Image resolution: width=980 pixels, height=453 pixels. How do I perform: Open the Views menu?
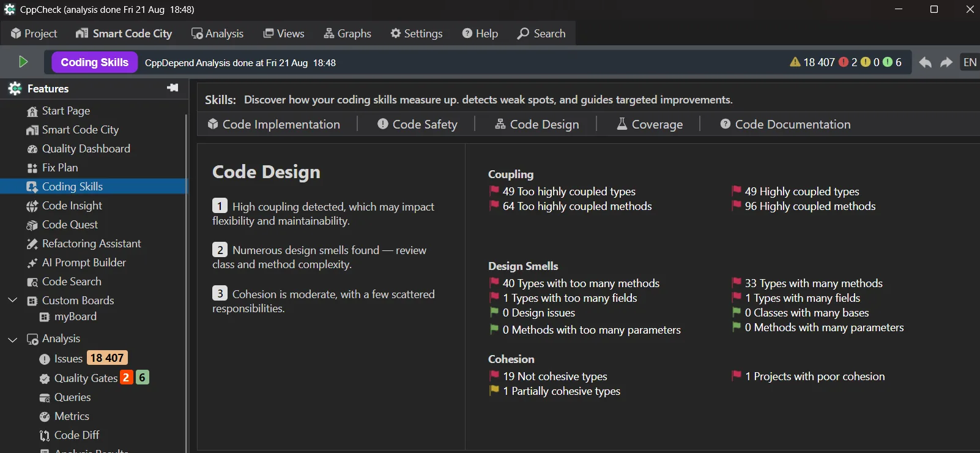click(x=284, y=34)
